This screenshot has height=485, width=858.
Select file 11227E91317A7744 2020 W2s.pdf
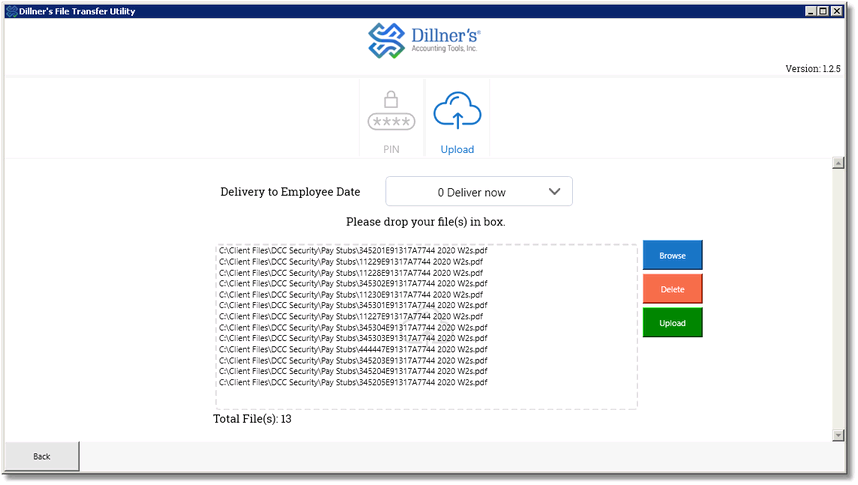351,316
